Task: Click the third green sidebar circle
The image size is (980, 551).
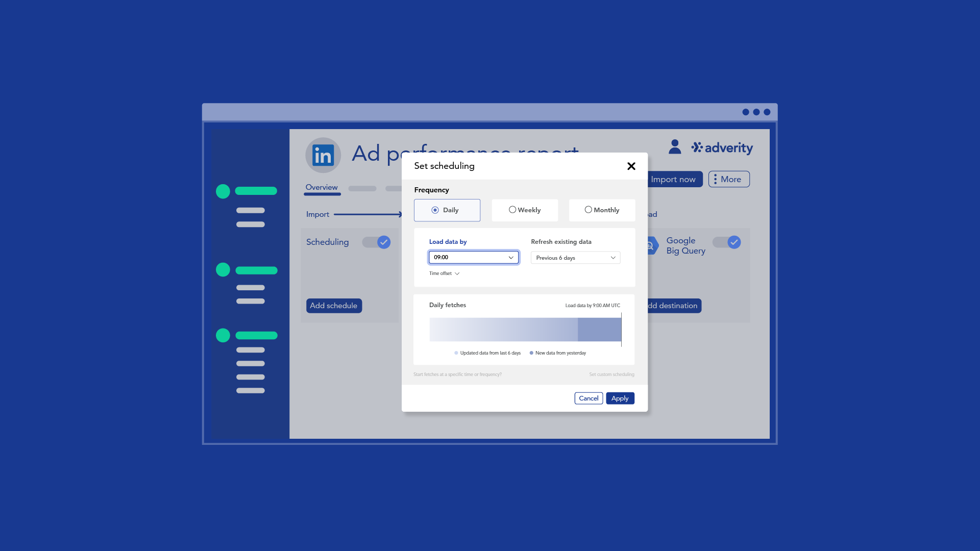Action: tap(223, 335)
